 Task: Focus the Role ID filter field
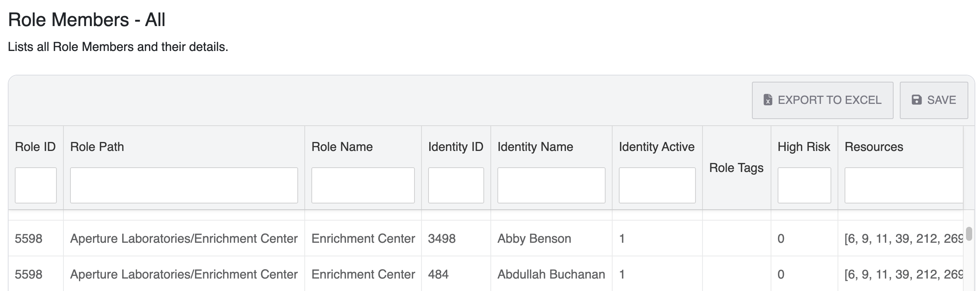point(35,185)
